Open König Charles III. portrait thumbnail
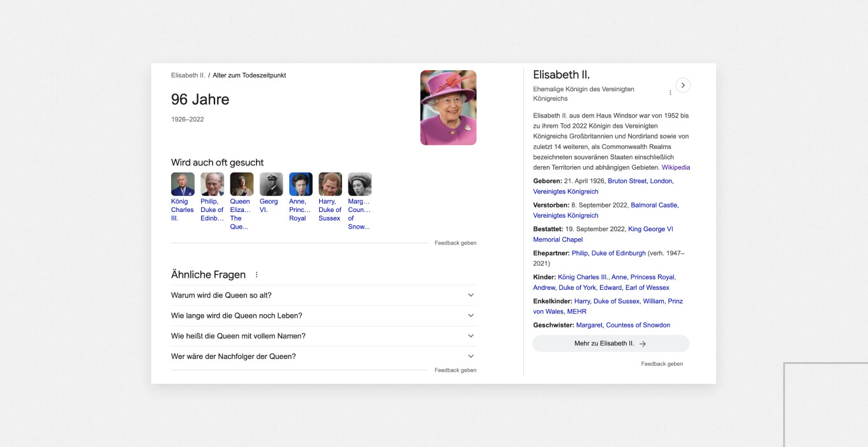 [x=183, y=184]
